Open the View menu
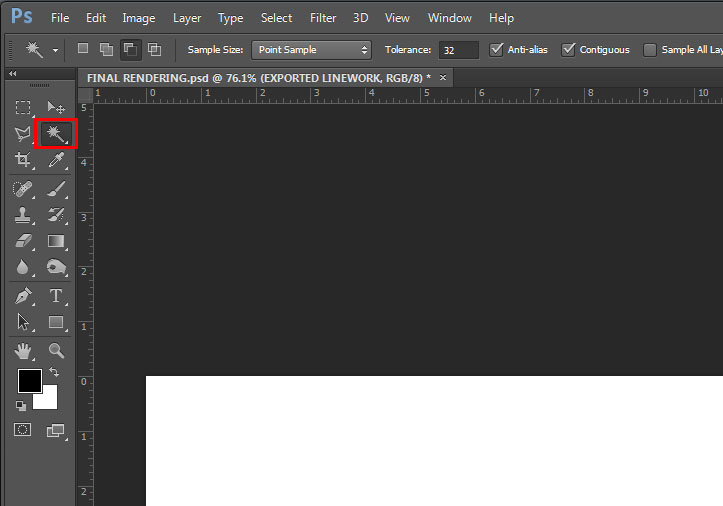723x506 pixels. click(x=397, y=18)
